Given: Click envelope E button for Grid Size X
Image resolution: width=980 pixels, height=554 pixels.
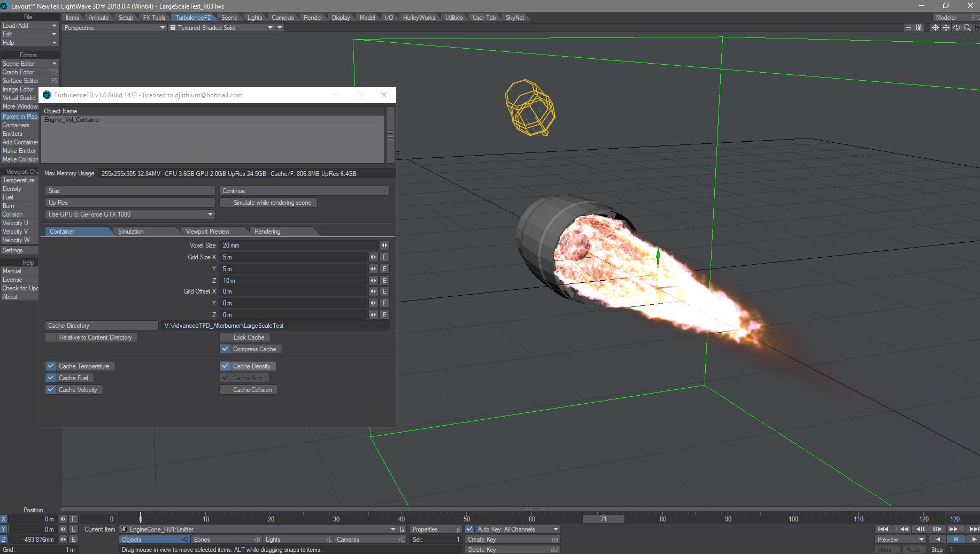Looking at the screenshot, I should coord(384,257).
